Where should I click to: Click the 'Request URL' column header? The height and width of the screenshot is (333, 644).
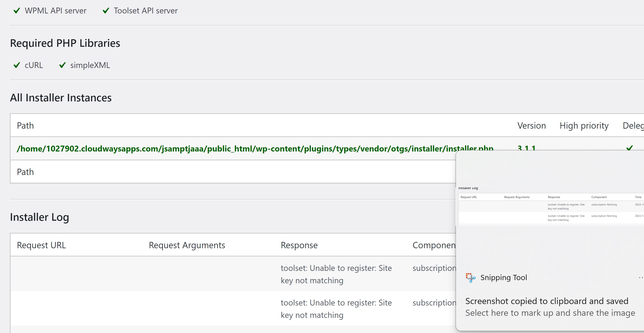point(41,245)
